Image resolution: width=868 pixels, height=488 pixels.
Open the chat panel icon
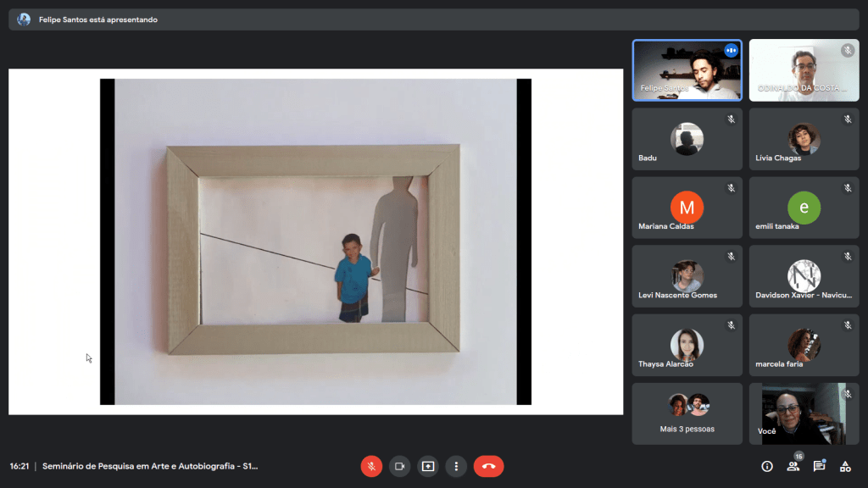819,466
